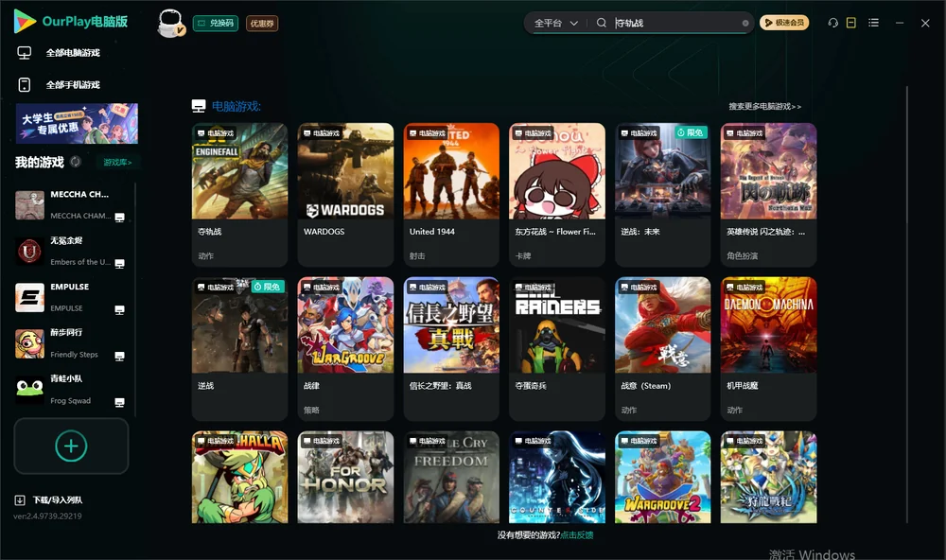Open the 游戏库> link
Image resolution: width=946 pixels, height=560 pixels.
point(117,163)
